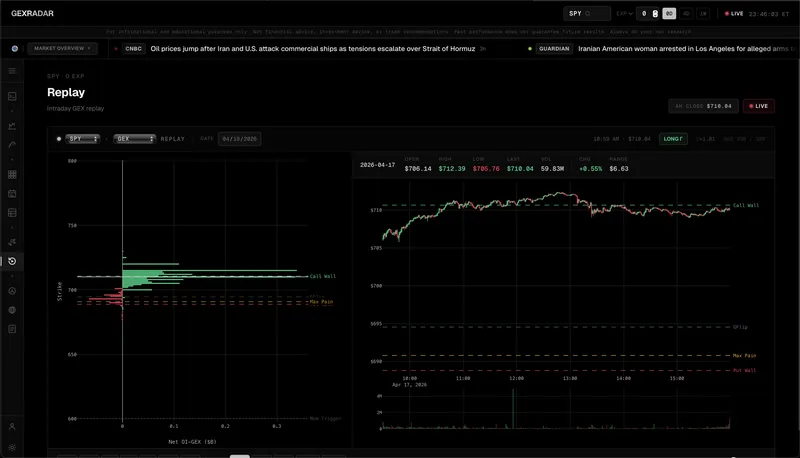This screenshot has width=800, height=458.
Task: Open the settings gear icon
Action: pyautogui.click(x=12, y=447)
